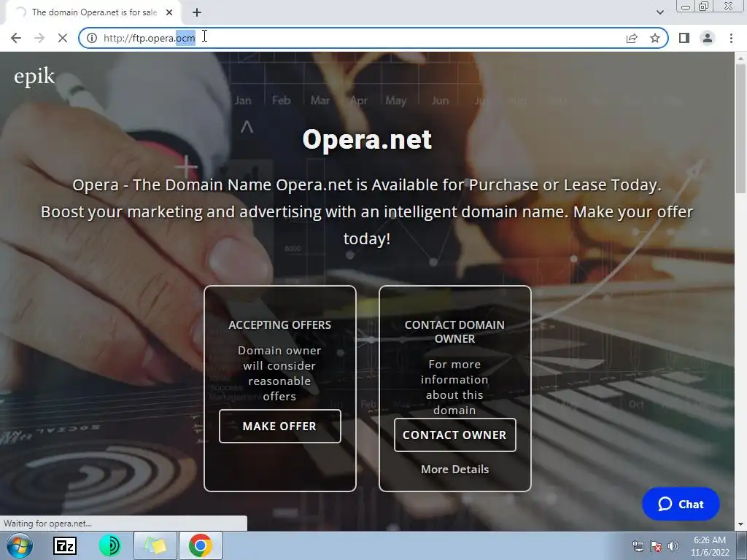Click the Chrome taskbar icon
This screenshot has height=560, width=747.
point(201,545)
